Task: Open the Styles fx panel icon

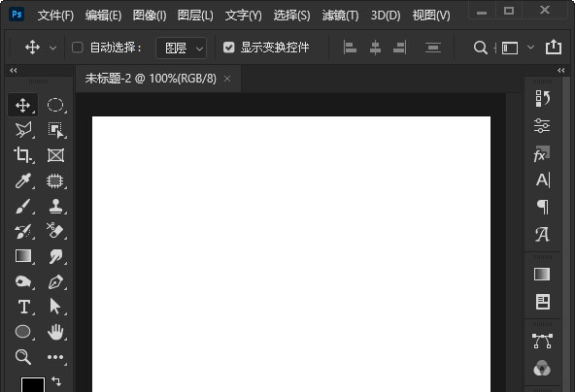Action: [542, 154]
